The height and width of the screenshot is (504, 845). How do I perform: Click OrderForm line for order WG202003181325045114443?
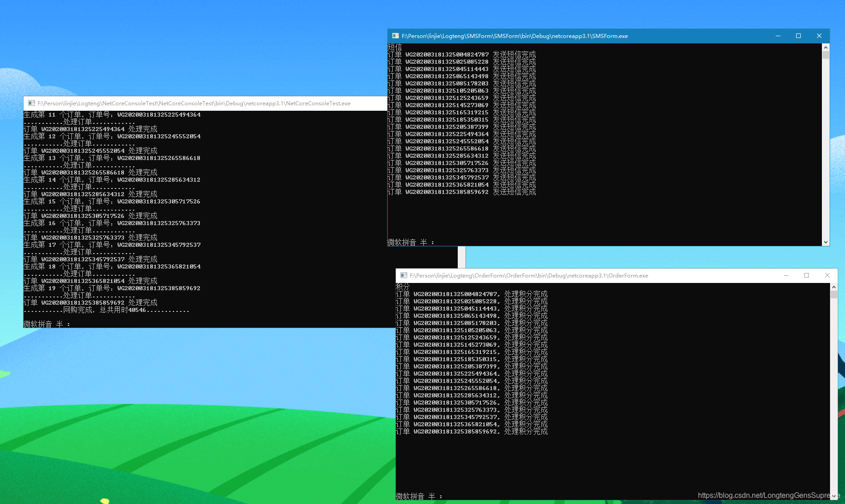coord(472,309)
